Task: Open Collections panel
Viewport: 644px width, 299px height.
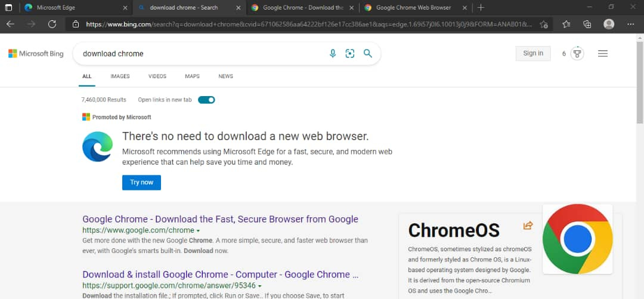Action: (587, 24)
